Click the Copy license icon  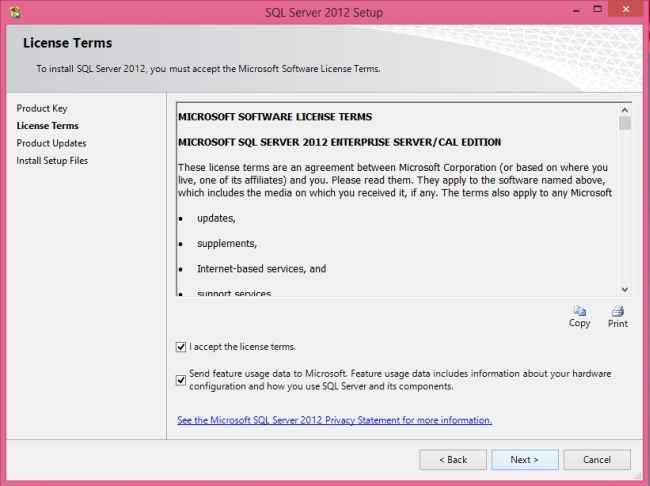[580, 317]
